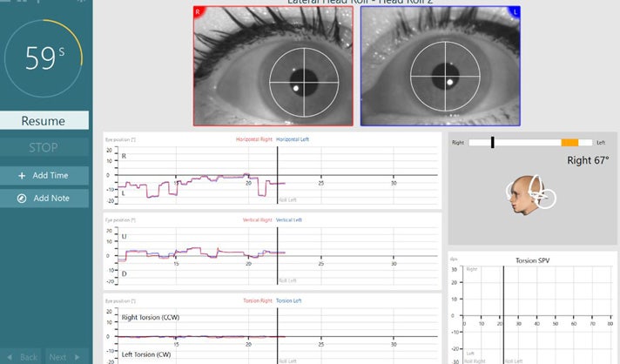Viewport: 620px width, 364px height.
Task: Click the blue L badge on left eye video
Action: tap(516, 12)
